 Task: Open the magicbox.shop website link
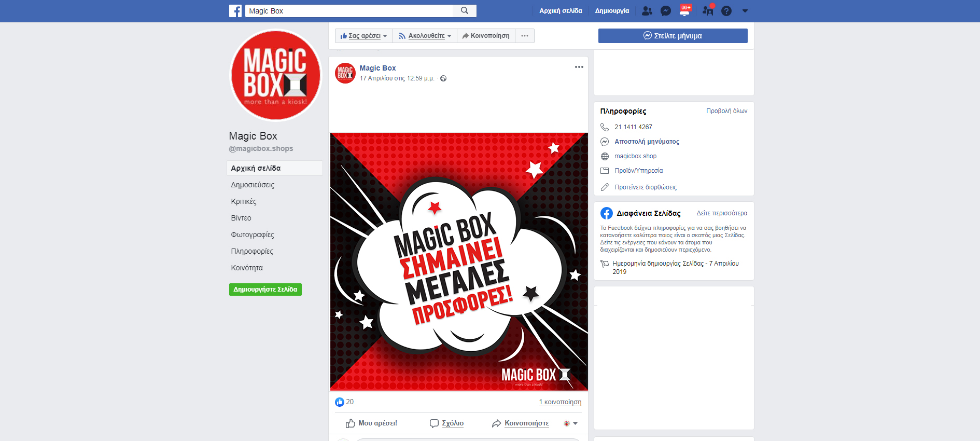635,156
